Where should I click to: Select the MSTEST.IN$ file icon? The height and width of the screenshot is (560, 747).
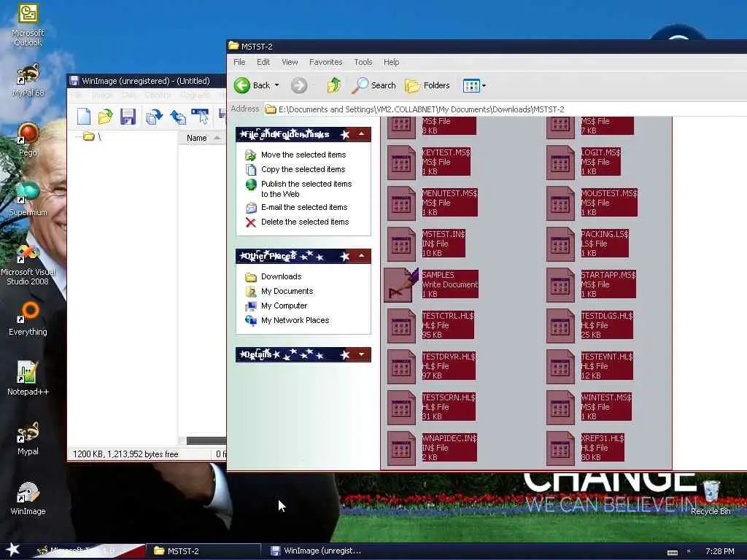(401, 244)
